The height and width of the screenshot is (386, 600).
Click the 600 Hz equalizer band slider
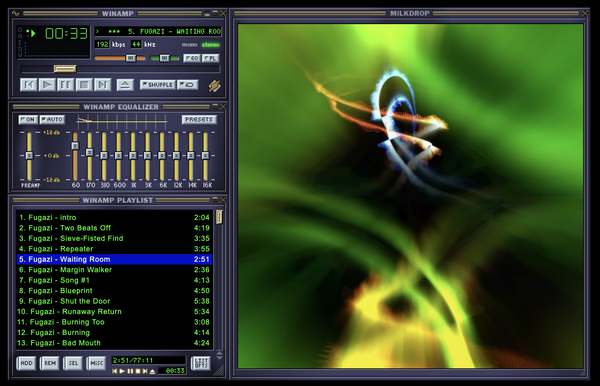tap(118, 155)
